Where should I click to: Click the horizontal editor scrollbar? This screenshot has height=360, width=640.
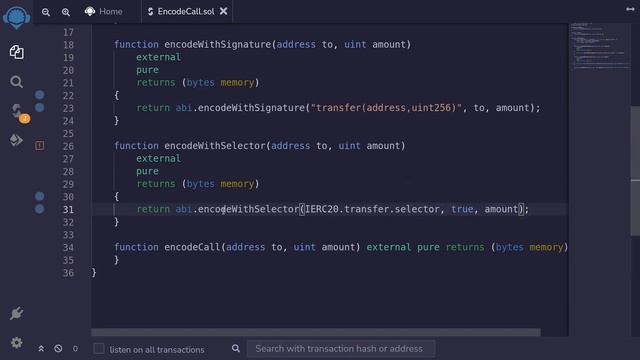316,332
